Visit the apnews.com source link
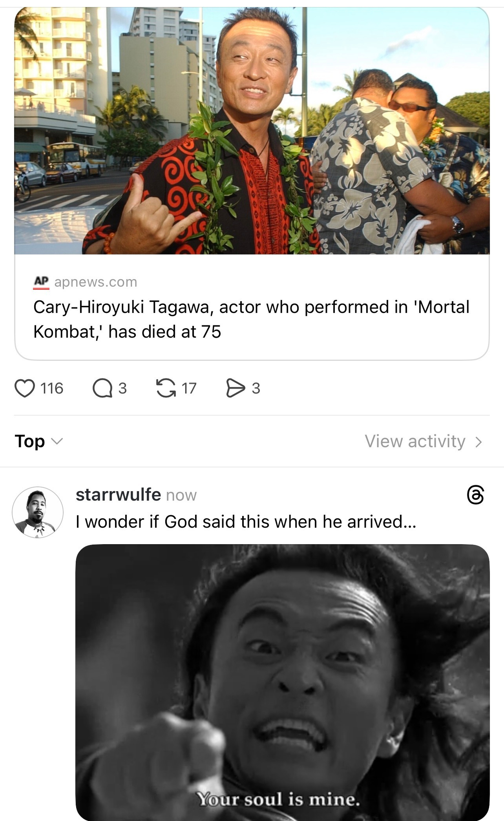The height and width of the screenshot is (821, 504). tap(96, 282)
